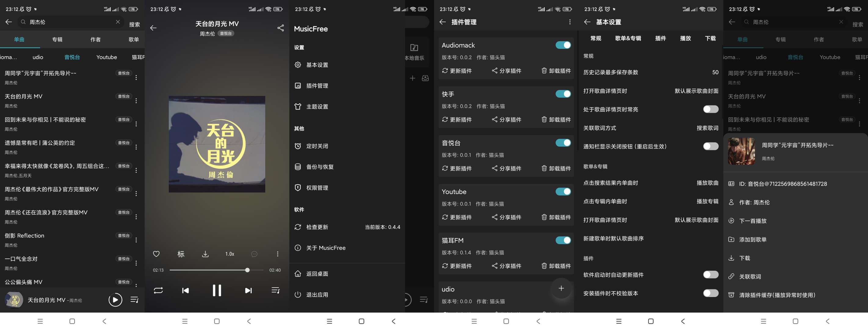Click 分享插件 for 快手

[x=506, y=119]
